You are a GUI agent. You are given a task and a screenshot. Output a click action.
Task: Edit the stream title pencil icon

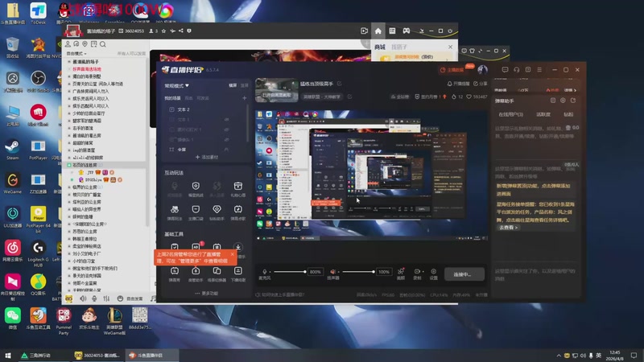(x=339, y=84)
